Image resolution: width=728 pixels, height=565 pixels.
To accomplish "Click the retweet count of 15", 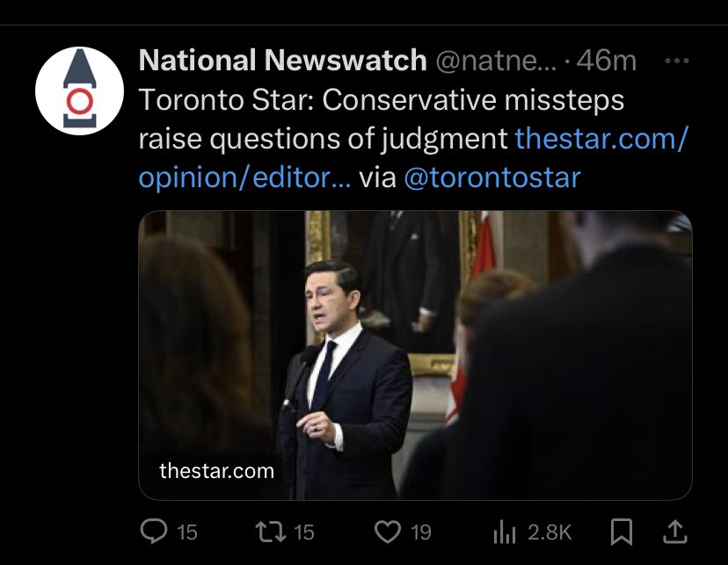I will pyautogui.click(x=303, y=532).
